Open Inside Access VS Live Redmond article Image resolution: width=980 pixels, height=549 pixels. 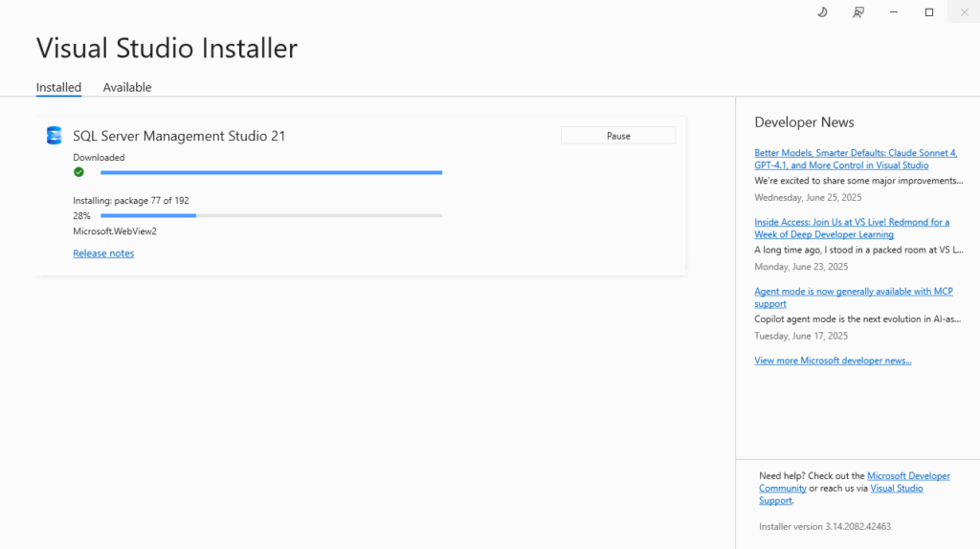[852, 228]
